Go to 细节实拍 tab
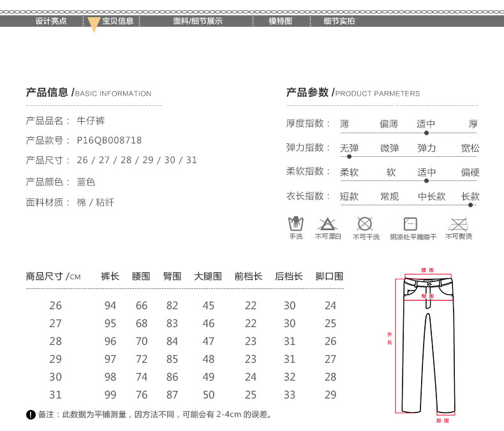Viewport: 504px width, 431px height. coord(339,21)
